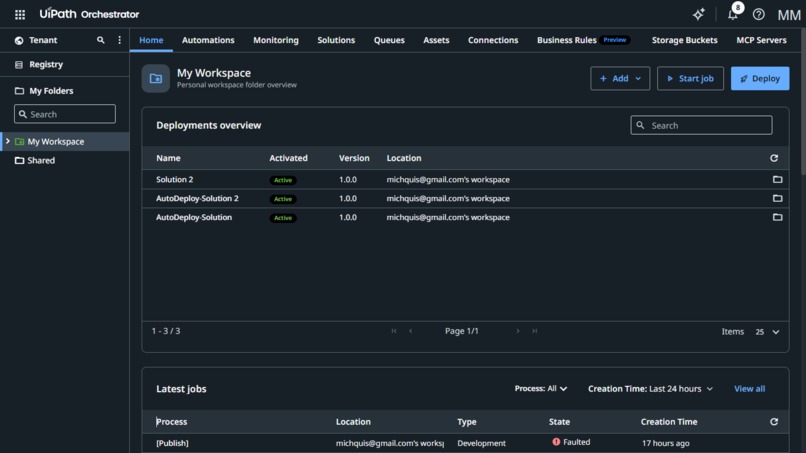Go to previous page of deployments
The height and width of the screenshot is (453, 806).
coord(410,331)
